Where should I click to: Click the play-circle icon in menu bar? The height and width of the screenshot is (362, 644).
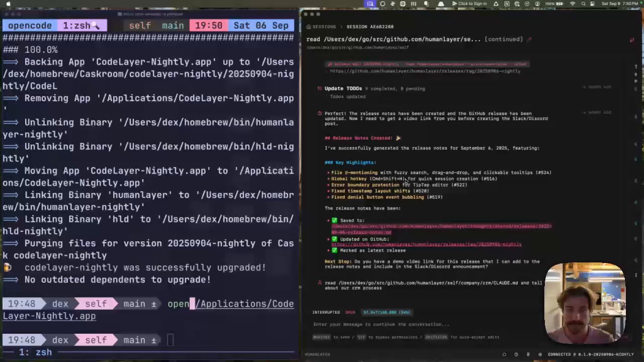[527, 4]
